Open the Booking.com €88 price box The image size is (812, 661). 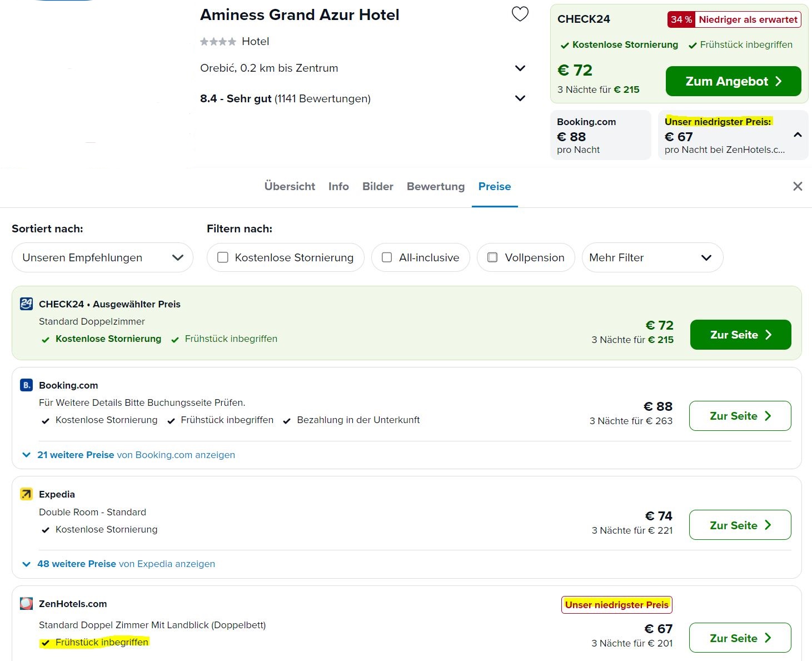tap(601, 135)
